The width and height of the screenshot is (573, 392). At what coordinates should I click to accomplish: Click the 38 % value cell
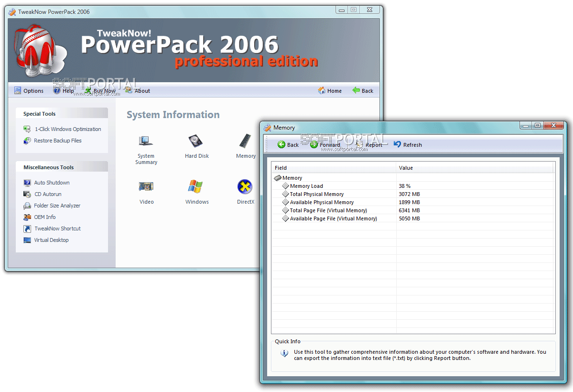[404, 186]
